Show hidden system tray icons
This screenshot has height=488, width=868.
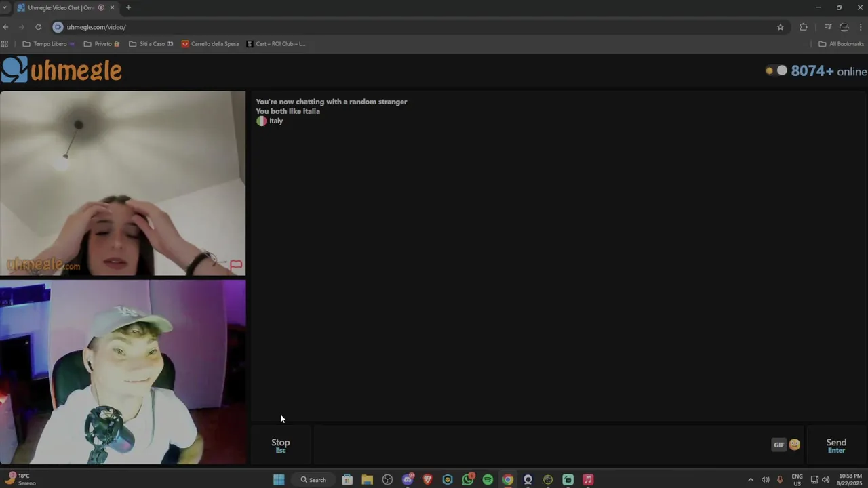tap(750, 480)
